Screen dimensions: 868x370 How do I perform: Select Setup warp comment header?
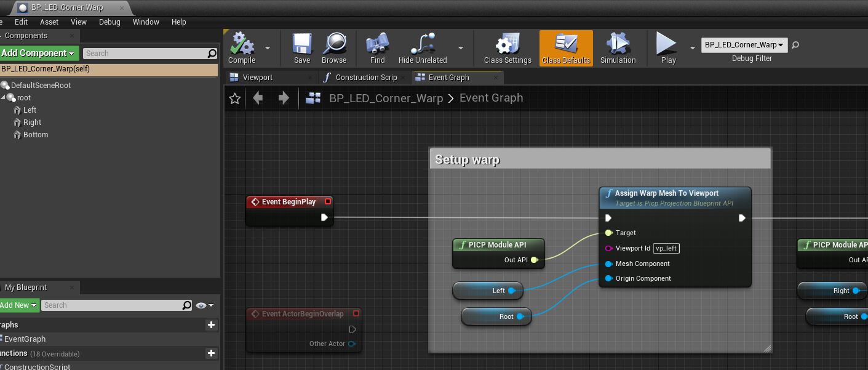[x=600, y=159]
